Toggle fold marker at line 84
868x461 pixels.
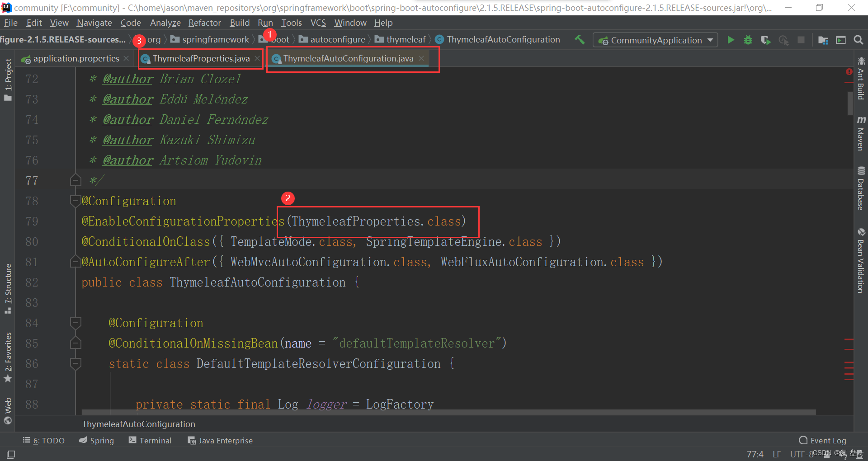tap(75, 323)
